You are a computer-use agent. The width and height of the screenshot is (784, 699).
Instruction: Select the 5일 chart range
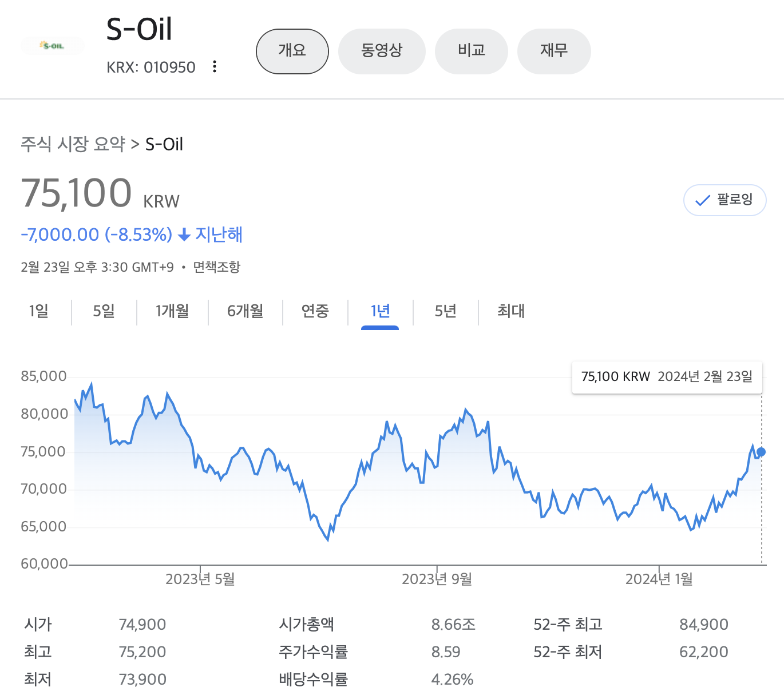(x=104, y=311)
